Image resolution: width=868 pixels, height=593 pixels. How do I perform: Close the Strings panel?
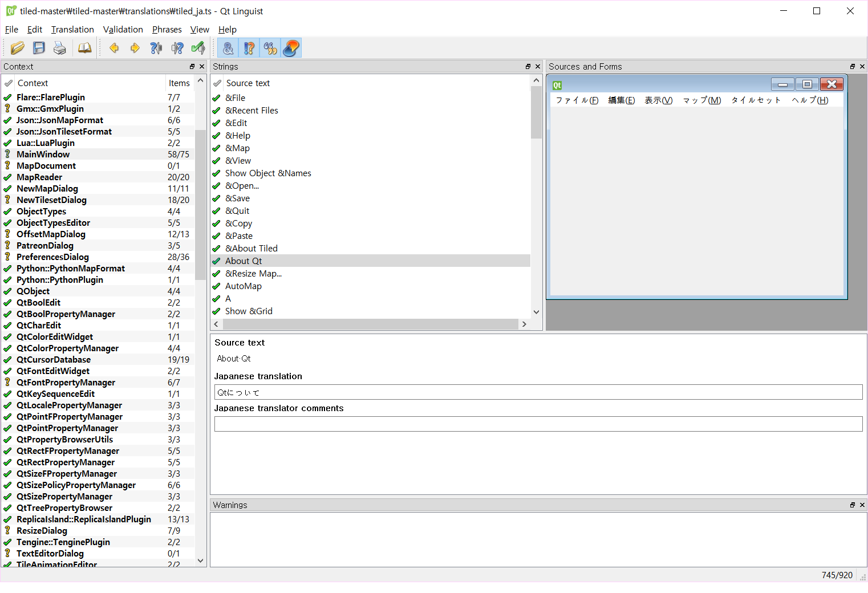538,67
